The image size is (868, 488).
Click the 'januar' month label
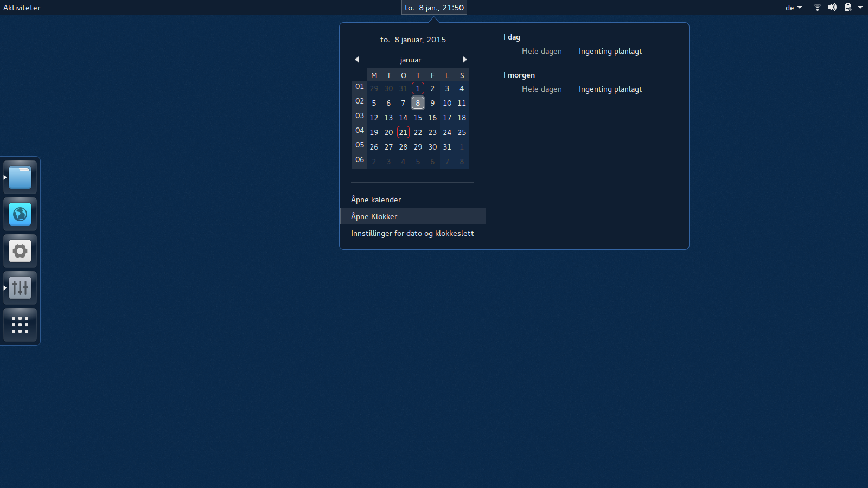(x=411, y=60)
